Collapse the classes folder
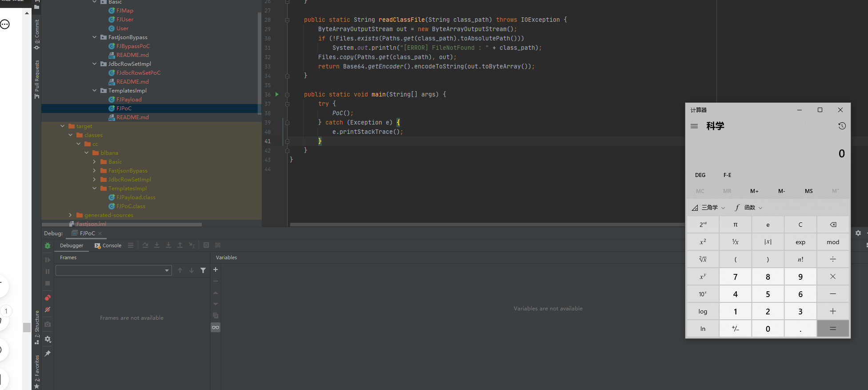868x390 pixels. coord(70,135)
